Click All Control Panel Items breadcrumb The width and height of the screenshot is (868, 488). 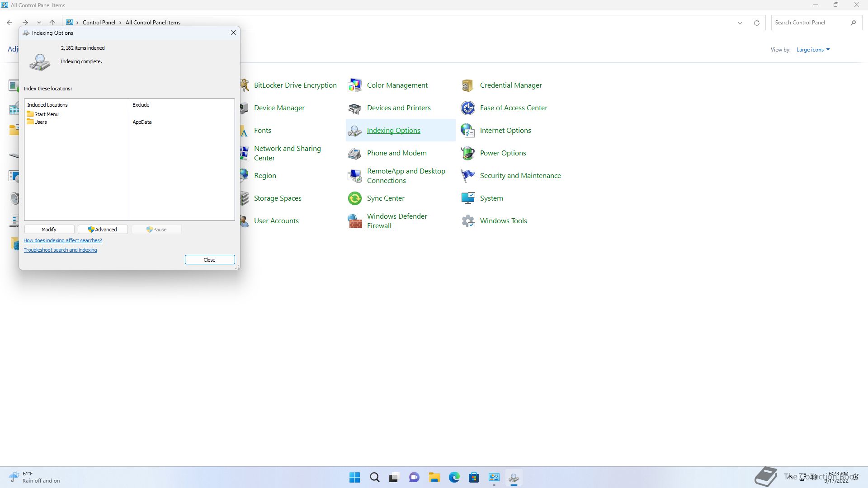(x=153, y=23)
